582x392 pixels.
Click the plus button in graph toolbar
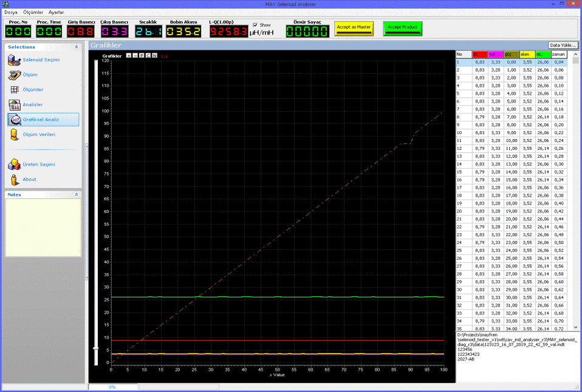(128, 56)
